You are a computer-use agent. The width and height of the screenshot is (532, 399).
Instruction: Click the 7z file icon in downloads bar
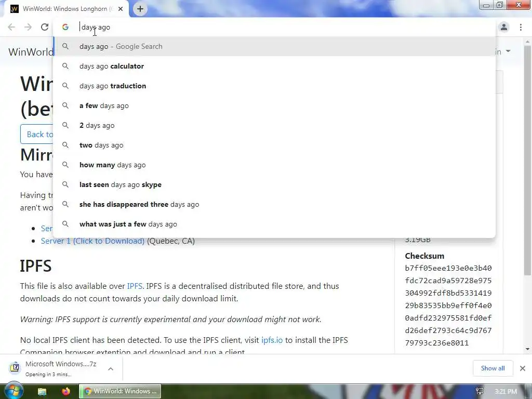[15, 367]
